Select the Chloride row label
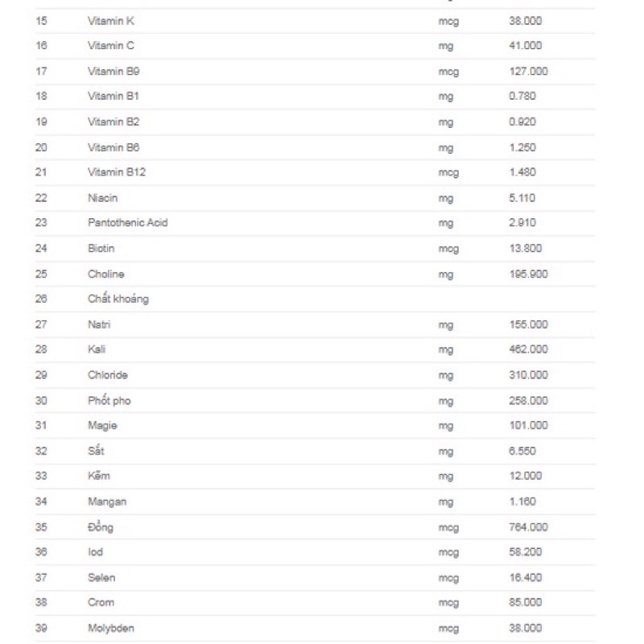644x644 pixels. [108, 375]
